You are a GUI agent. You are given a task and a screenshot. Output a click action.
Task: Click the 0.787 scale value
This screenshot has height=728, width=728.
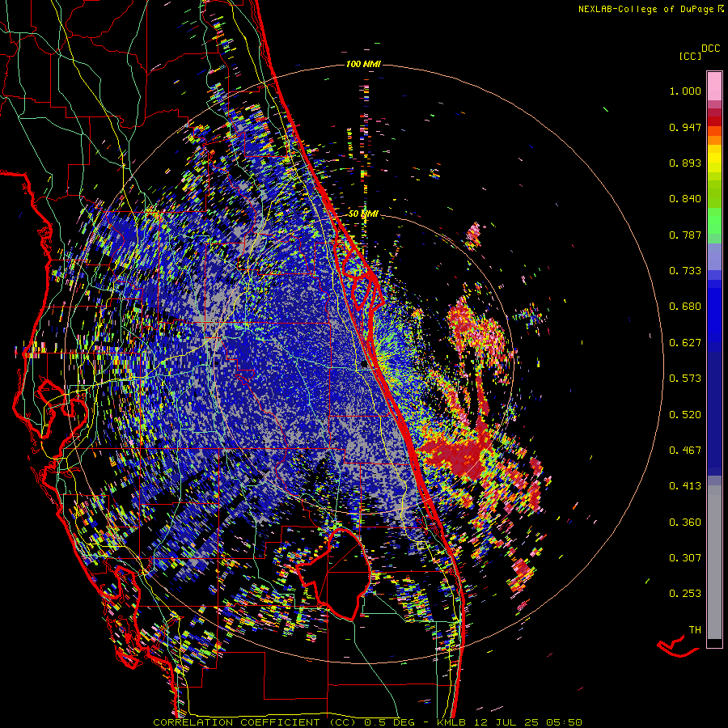pos(685,235)
